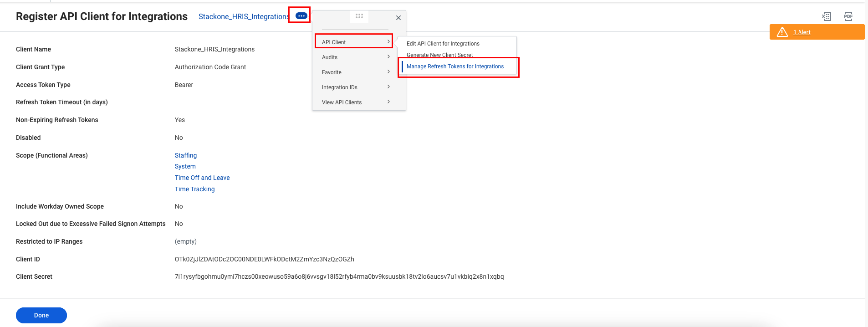Viewport: 868px width, 327px height.
Task: Click the orange alert warning triangle icon
Action: click(782, 32)
